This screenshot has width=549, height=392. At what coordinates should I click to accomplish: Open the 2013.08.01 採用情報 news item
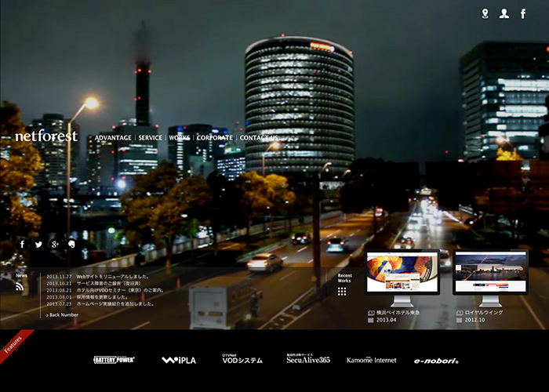click(x=87, y=297)
